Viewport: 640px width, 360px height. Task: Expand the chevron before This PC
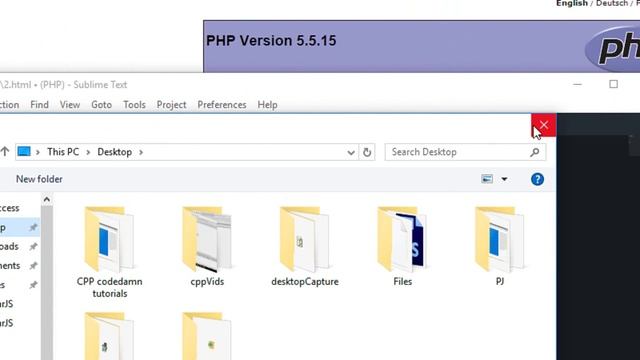pyautogui.click(x=38, y=152)
